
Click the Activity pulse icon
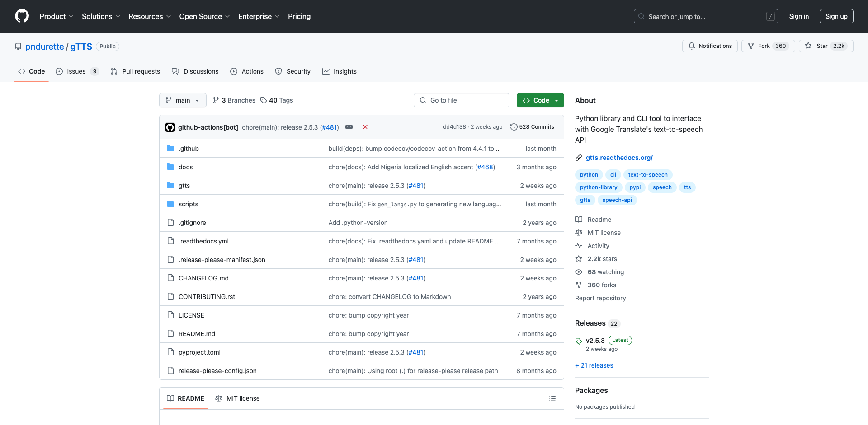point(579,246)
